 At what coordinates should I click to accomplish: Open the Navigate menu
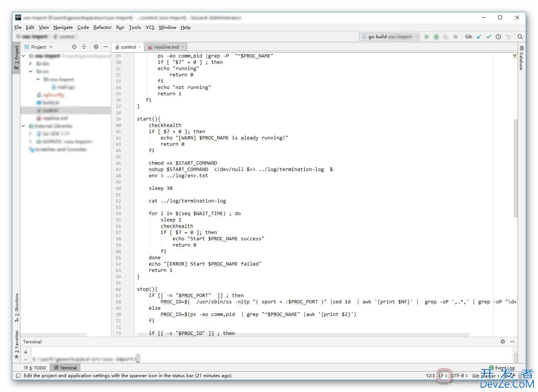click(x=63, y=27)
